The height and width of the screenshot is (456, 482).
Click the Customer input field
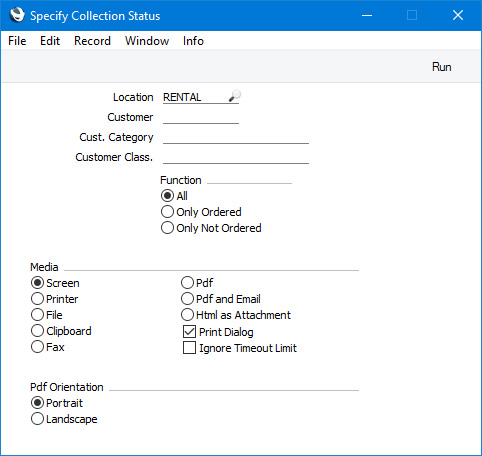click(201, 117)
